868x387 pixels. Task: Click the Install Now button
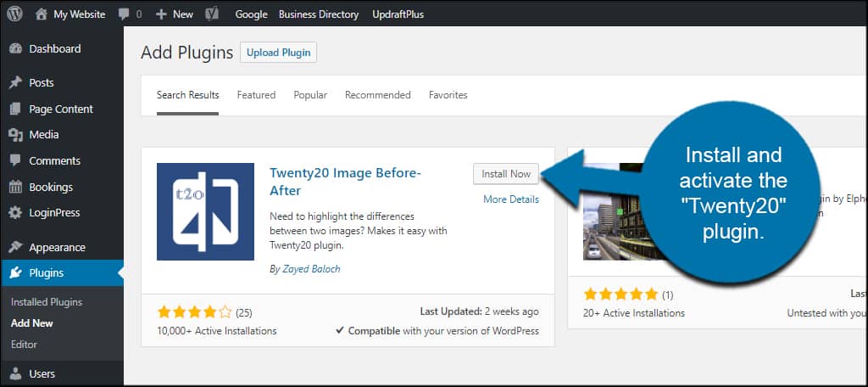(x=506, y=174)
